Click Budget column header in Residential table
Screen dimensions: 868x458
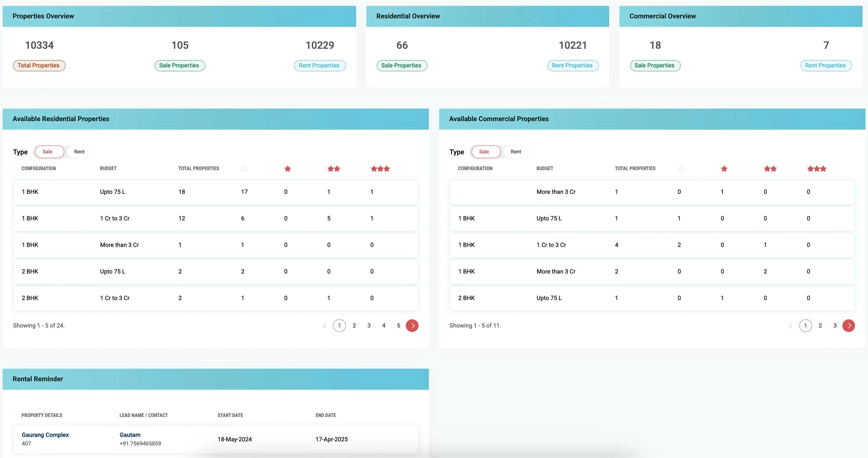[x=108, y=168]
